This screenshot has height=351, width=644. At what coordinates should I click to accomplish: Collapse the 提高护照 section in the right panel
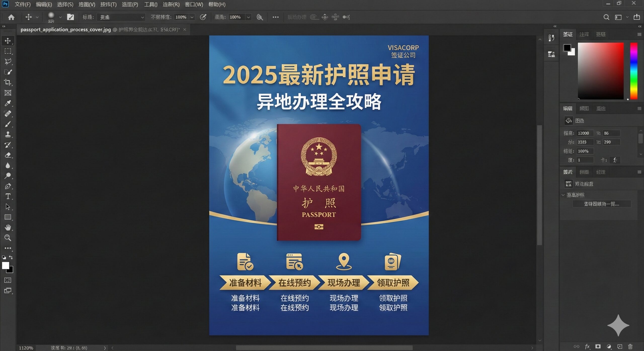tap(563, 194)
